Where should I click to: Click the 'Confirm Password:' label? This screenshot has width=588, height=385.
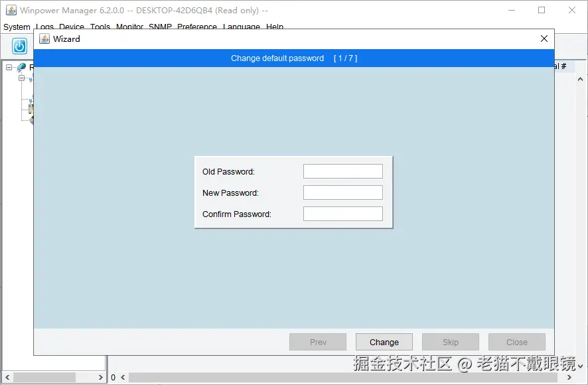[x=237, y=214]
